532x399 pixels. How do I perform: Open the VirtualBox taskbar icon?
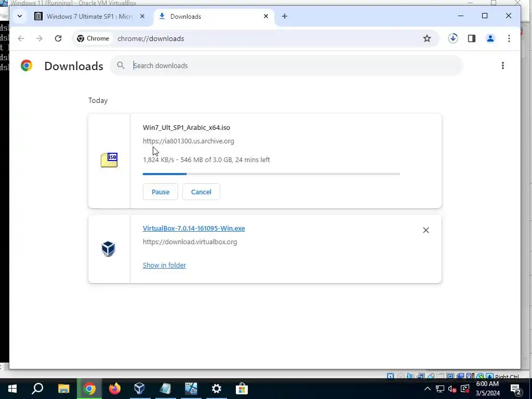click(140, 389)
